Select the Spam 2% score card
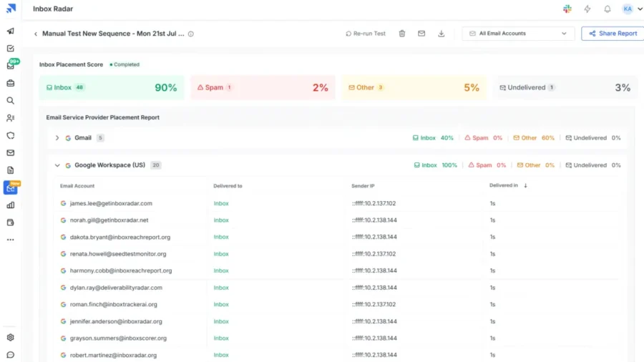644x362 pixels. pos(263,87)
